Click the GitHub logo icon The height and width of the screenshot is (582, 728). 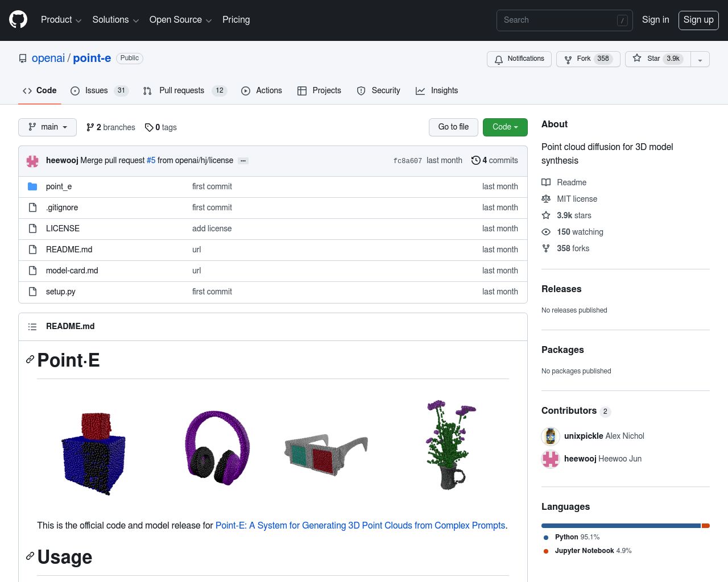[18, 19]
